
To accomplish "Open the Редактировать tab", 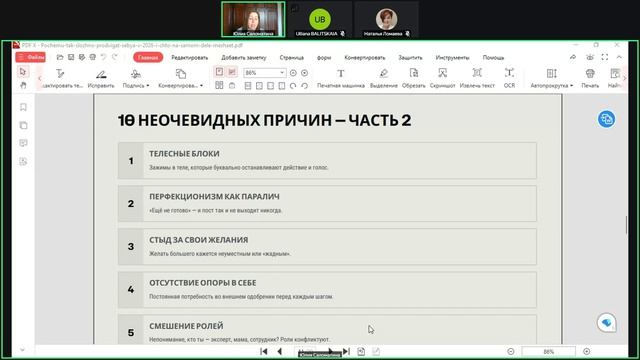I will coord(190,58).
